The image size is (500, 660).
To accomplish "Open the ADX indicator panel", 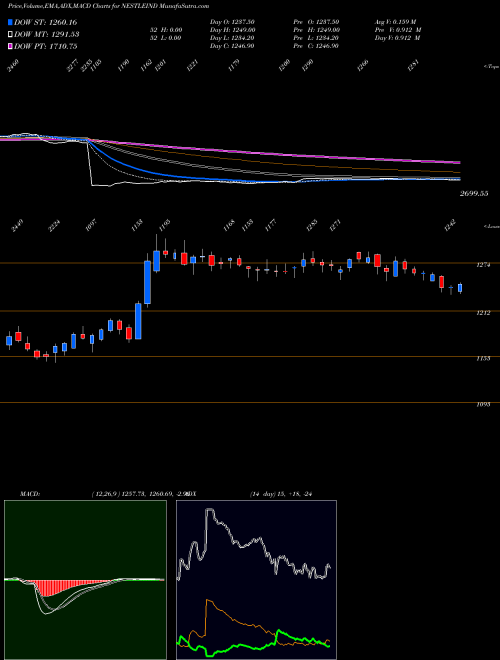I will (256, 580).
